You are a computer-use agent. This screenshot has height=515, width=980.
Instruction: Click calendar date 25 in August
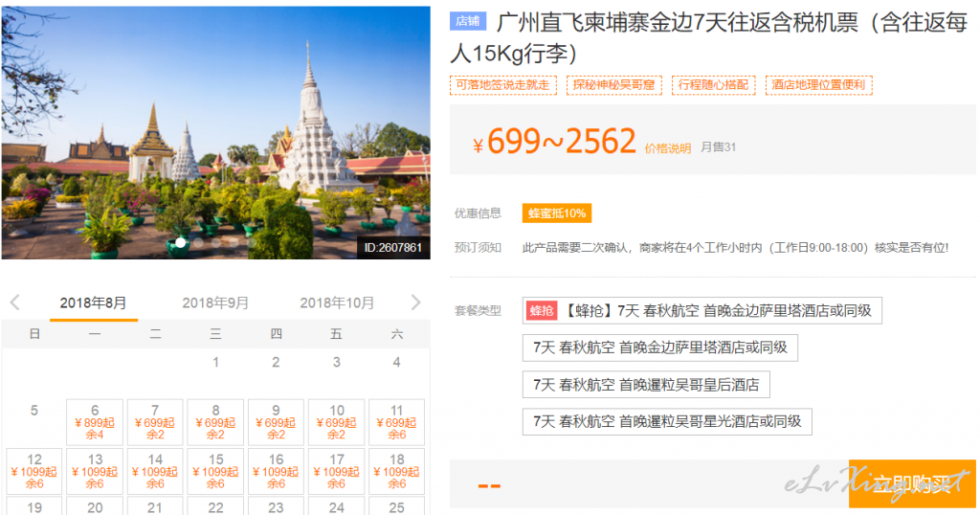[397, 507]
